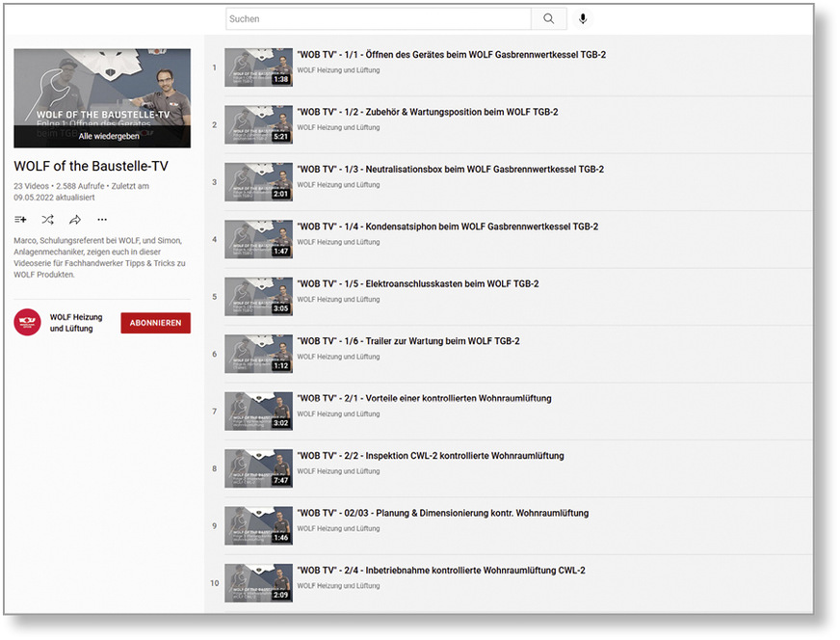
Task: Click the search magnifier button
Action: pyautogui.click(x=548, y=19)
